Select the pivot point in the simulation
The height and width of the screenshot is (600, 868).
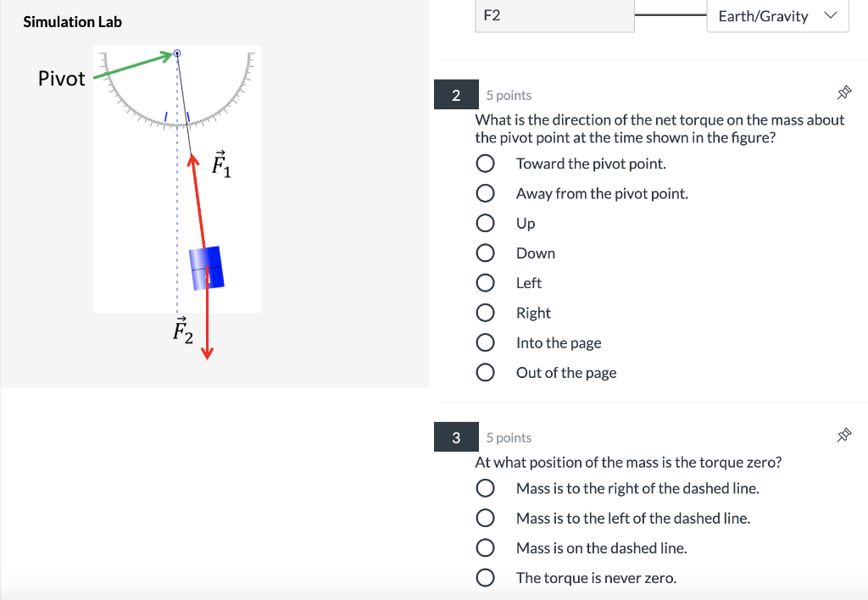click(177, 53)
